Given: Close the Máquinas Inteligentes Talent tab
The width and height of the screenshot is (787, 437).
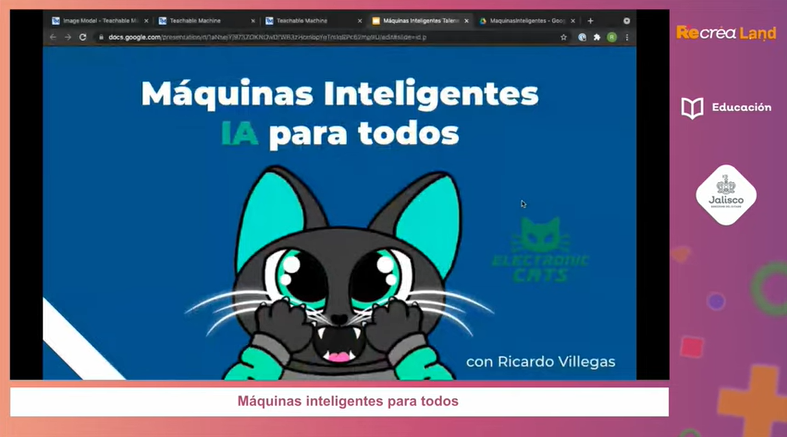Looking at the screenshot, I should pos(466,21).
